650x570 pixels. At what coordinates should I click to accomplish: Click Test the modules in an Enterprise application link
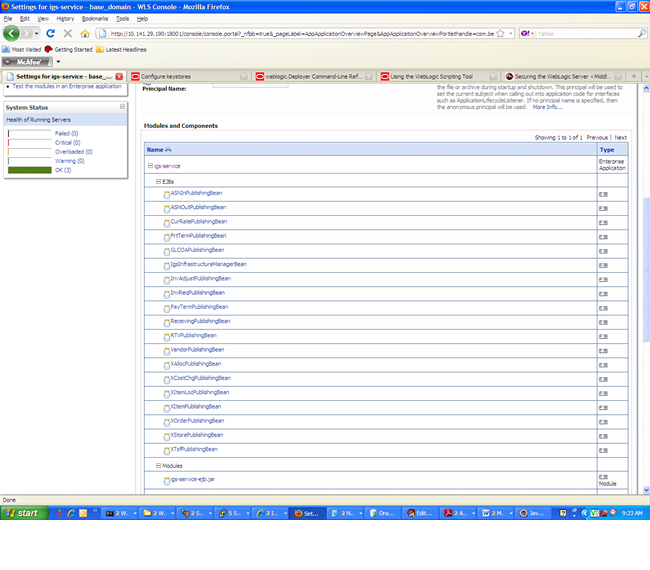click(67, 86)
